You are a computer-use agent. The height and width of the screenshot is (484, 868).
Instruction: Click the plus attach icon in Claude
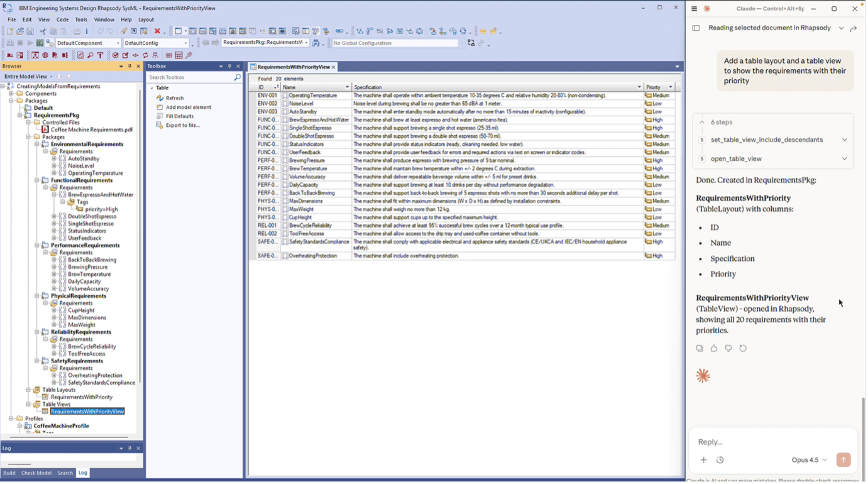(703, 460)
